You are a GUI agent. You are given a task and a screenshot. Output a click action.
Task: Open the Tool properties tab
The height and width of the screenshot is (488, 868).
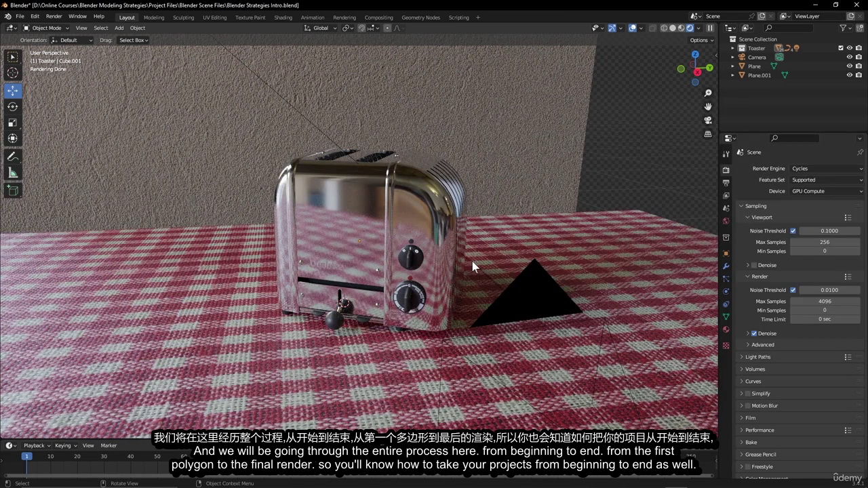(x=726, y=155)
